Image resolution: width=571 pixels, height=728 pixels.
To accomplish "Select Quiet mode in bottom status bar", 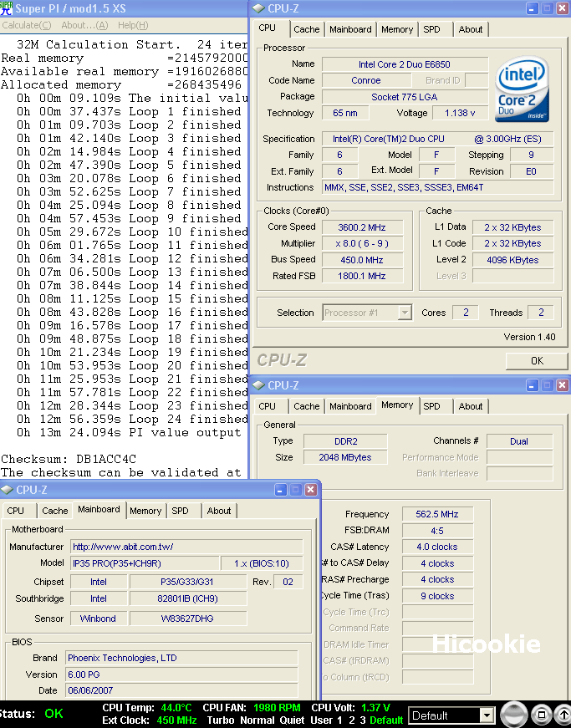I will point(292,720).
